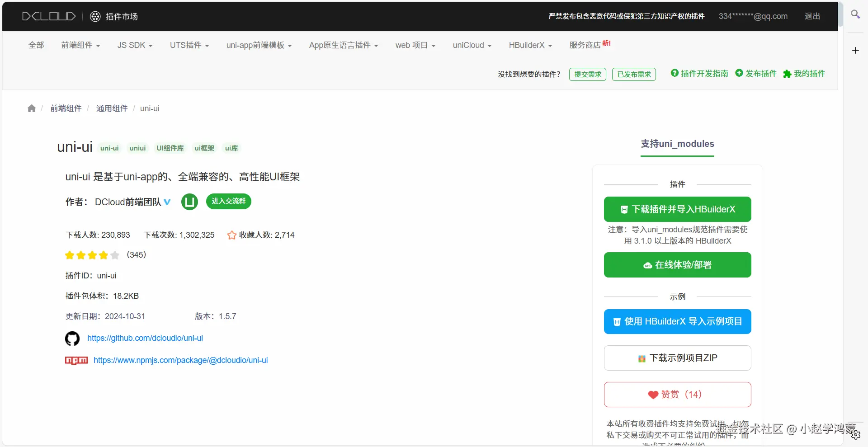
Task: Click the Publish Plugin (发布插件) link
Action: [x=756, y=73]
